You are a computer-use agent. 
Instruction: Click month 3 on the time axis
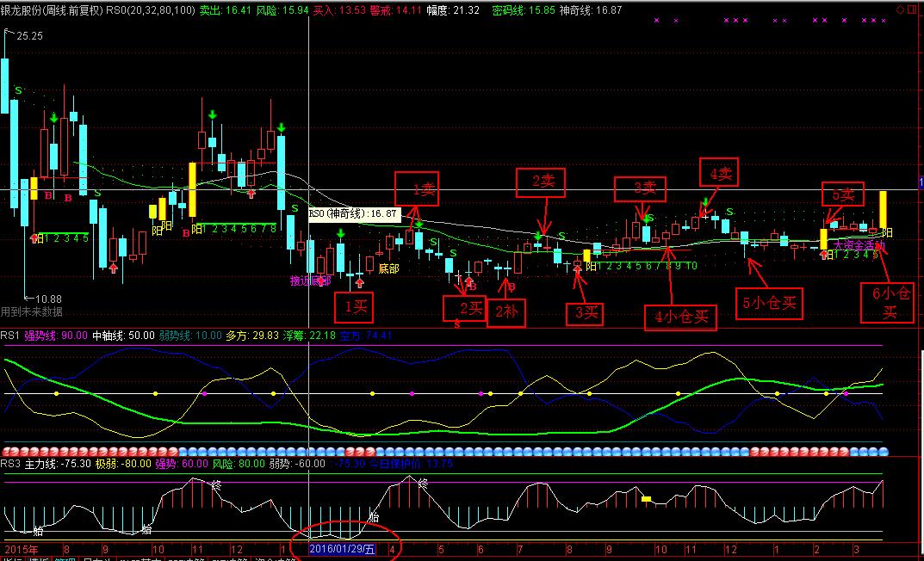[856, 550]
